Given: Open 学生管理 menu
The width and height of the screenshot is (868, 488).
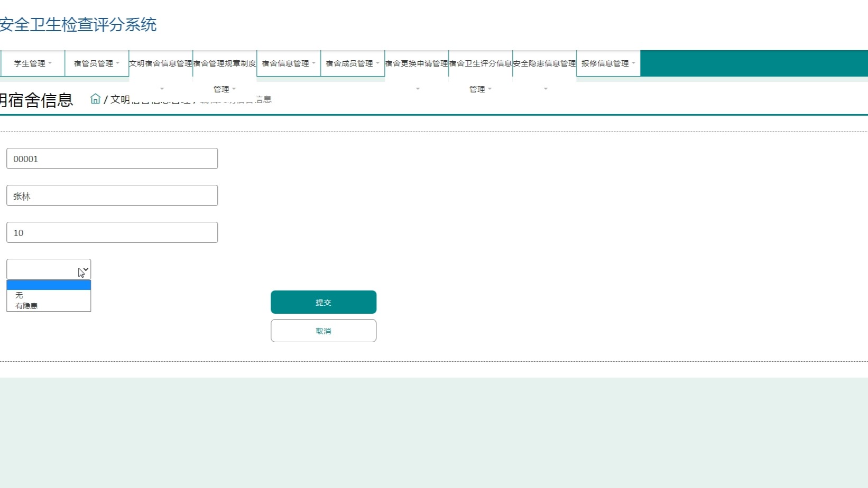Looking at the screenshot, I should click(x=33, y=63).
